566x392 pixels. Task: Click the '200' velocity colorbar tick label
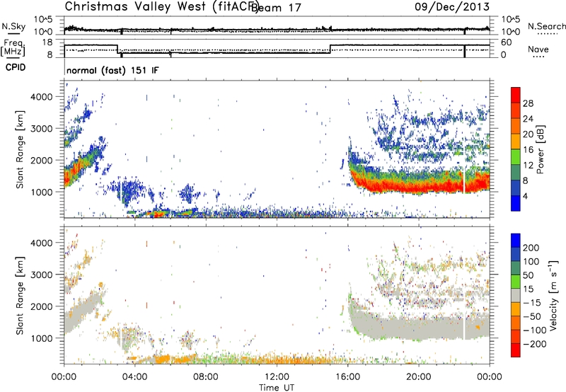(531, 248)
